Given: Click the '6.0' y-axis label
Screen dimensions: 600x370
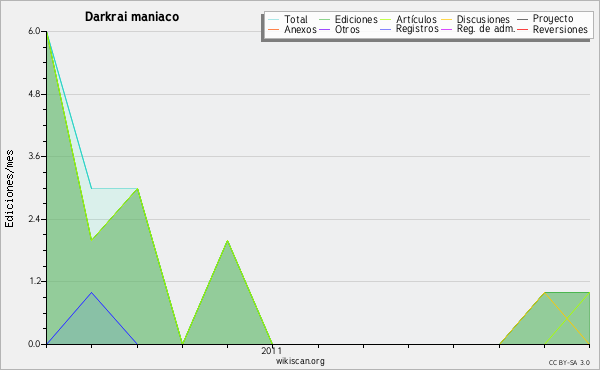Looking at the screenshot, I should pos(34,31).
